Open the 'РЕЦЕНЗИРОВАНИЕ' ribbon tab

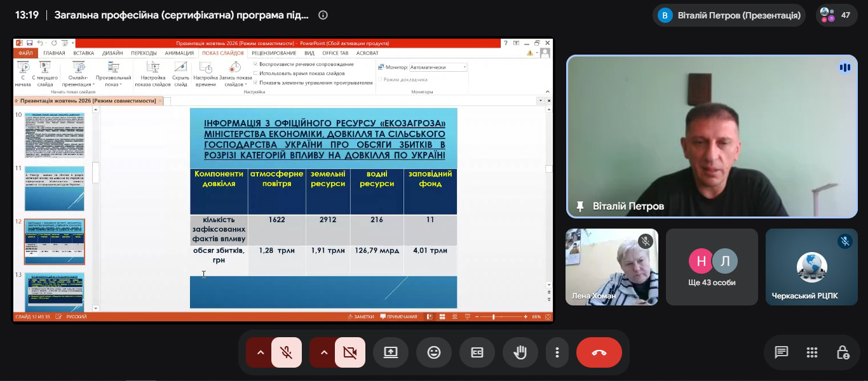pos(274,53)
